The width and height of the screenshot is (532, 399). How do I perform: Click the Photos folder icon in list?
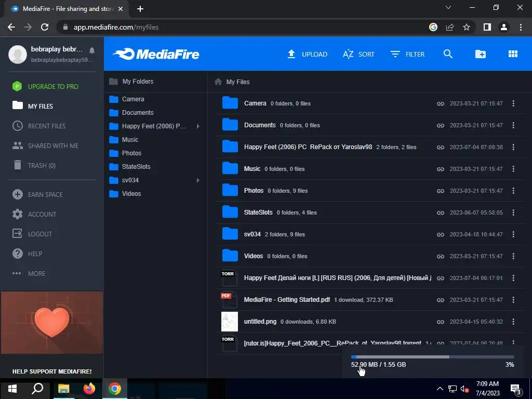[230, 190]
